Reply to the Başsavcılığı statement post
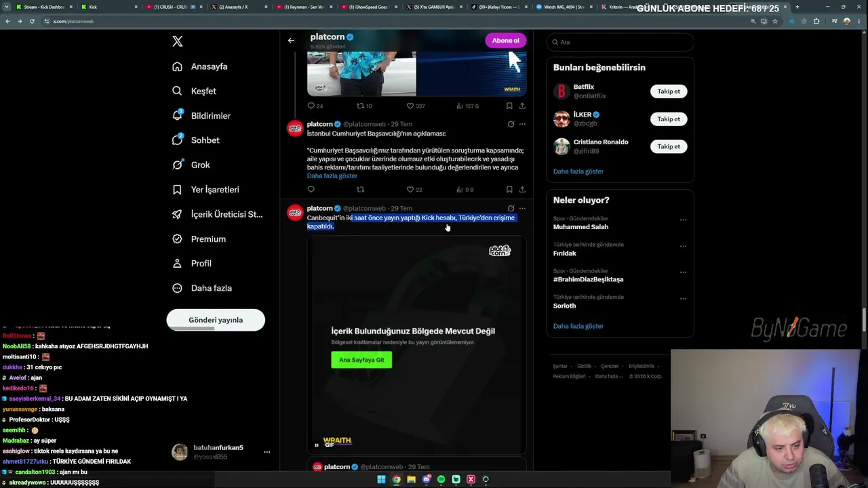 [311, 190]
